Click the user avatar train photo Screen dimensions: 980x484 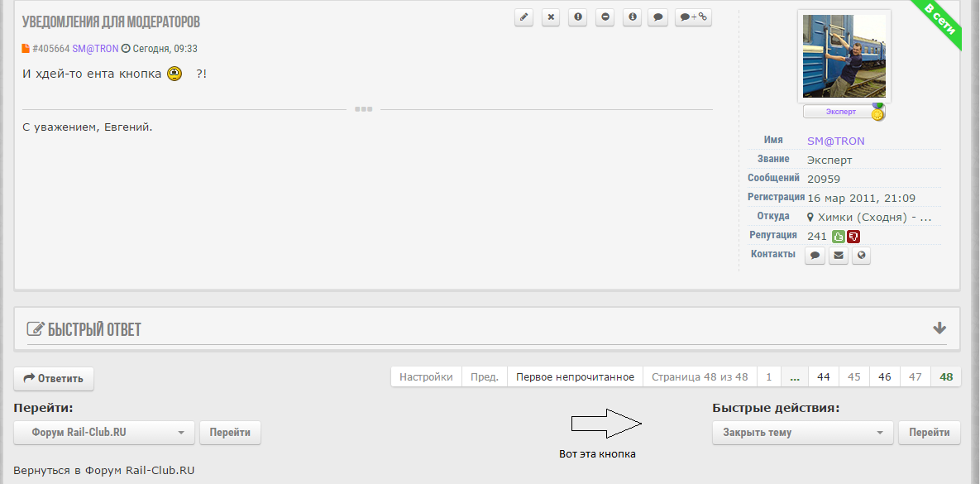click(x=844, y=56)
